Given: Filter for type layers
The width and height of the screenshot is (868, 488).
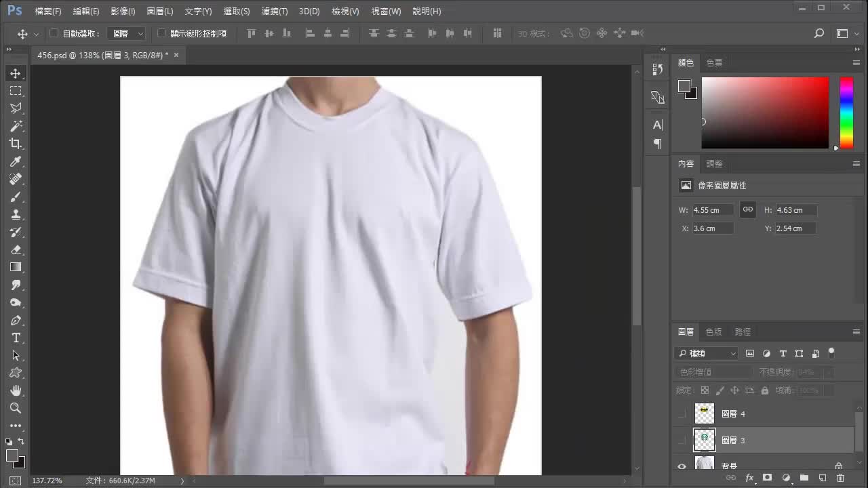Looking at the screenshot, I should (x=783, y=353).
